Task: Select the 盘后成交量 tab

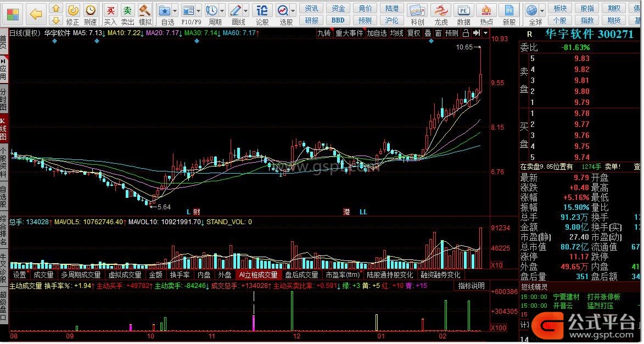Action: [x=302, y=275]
